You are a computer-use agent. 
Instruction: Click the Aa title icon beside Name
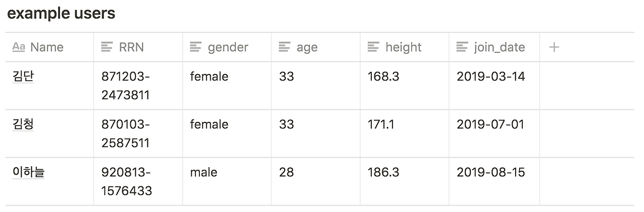(x=19, y=47)
